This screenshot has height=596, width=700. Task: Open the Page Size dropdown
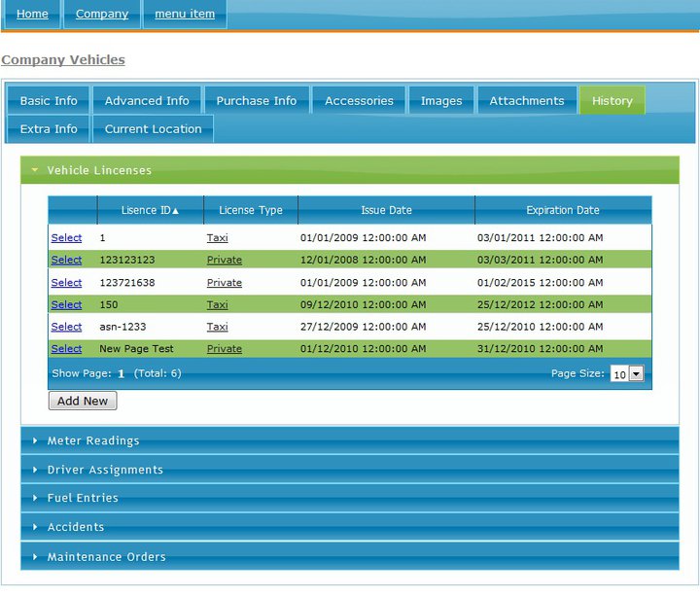point(627,373)
